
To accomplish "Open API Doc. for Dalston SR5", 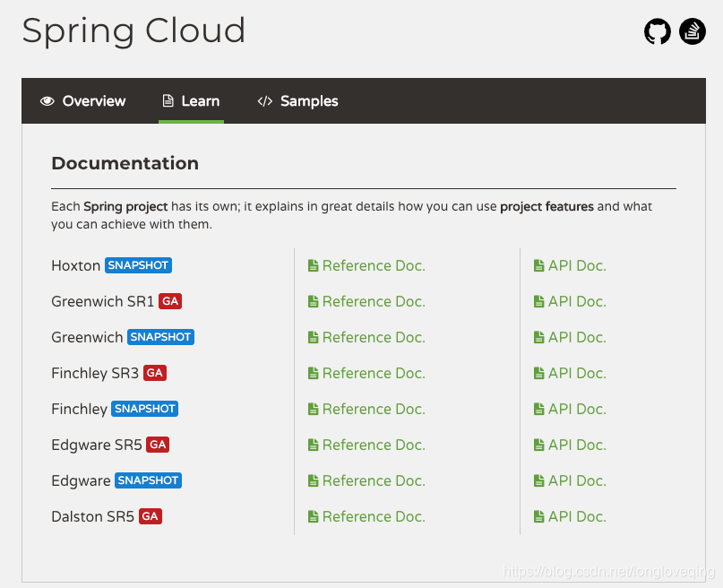I will coord(570,516).
